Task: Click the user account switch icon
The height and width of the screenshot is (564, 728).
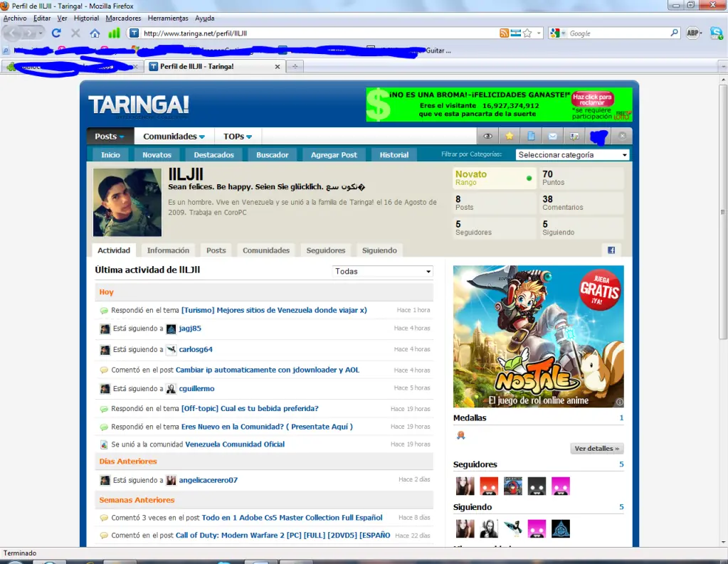Action: coord(574,136)
